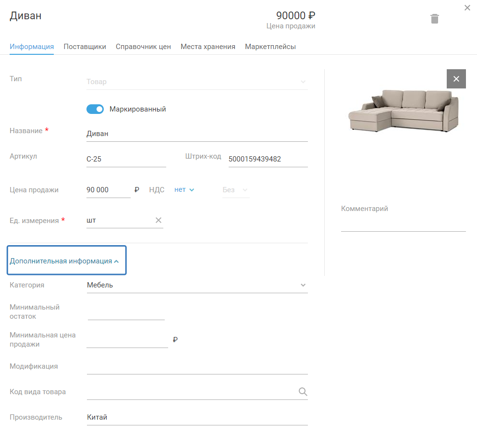Close the product card window
The height and width of the screenshot is (448, 477).
(x=467, y=8)
